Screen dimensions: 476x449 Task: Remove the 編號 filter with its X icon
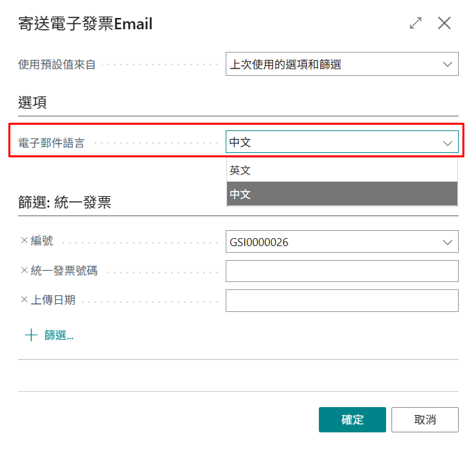coord(24,240)
